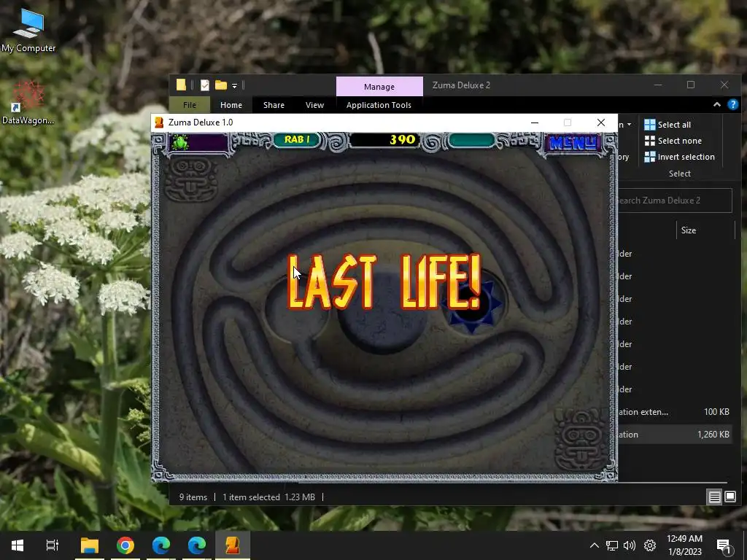
Task: Focus the Search Zuma Deluxe 2 box
Action: tap(675, 201)
